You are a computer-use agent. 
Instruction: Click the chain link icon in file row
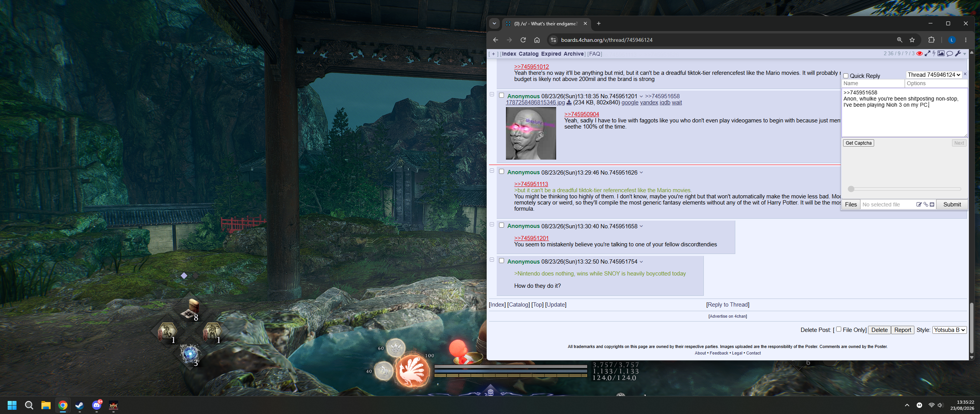926,205
